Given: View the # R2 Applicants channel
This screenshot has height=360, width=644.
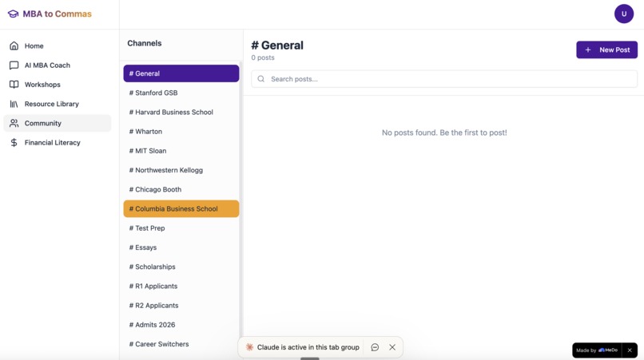Looking at the screenshot, I should coord(181,305).
